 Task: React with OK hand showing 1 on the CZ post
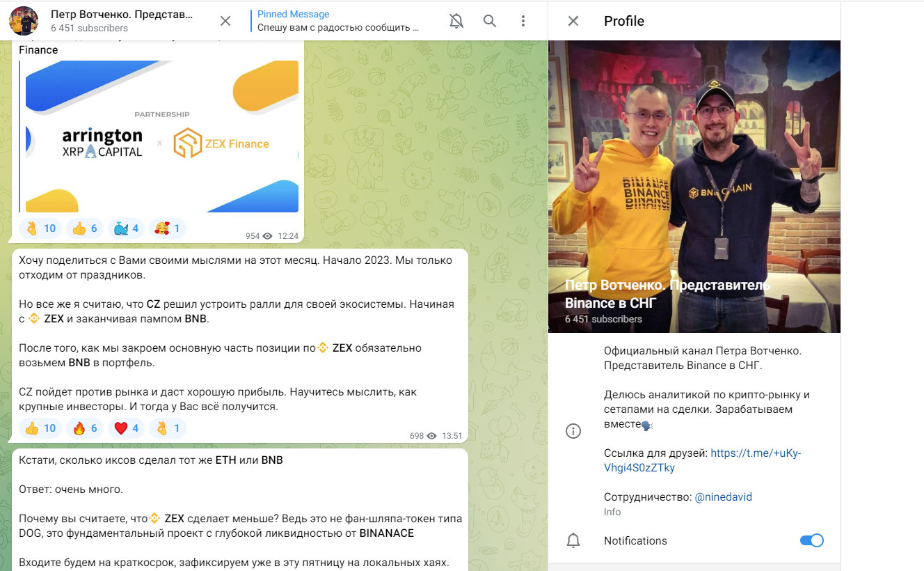click(x=168, y=428)
